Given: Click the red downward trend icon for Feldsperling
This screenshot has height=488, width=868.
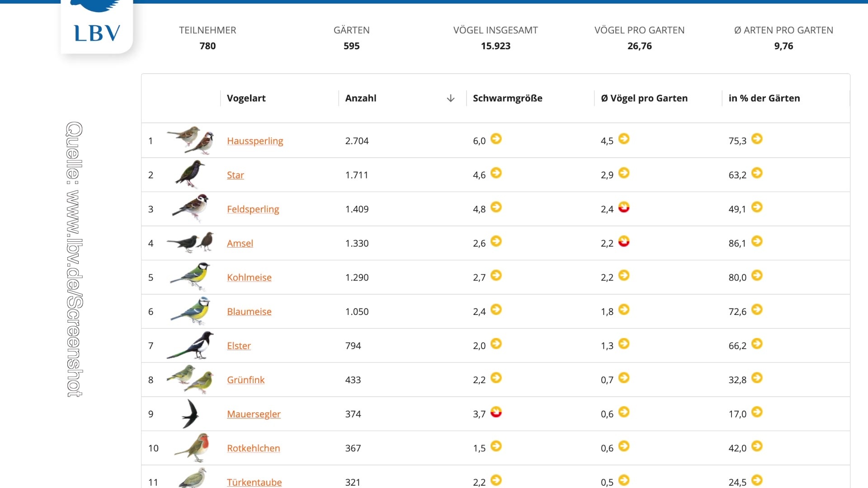Looking at the screenshot, I should (x=624, y=207).
